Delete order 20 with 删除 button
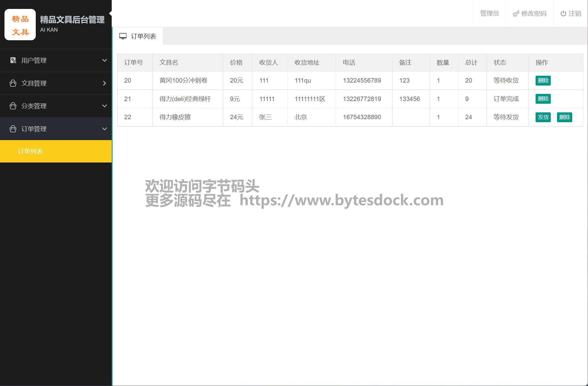Screen dimensions: 588x386 [x=543, y=80]
